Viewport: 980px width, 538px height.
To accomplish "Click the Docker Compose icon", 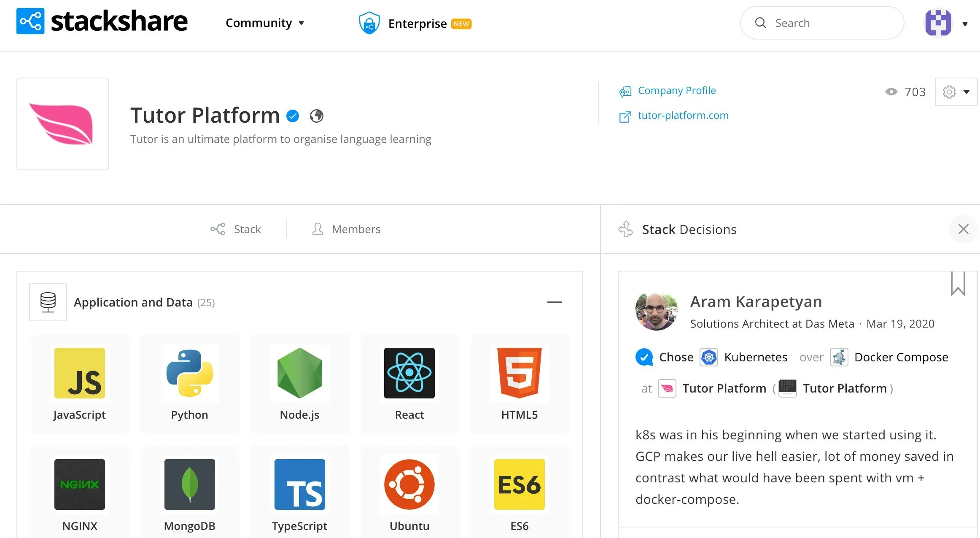I will [839, 357].
